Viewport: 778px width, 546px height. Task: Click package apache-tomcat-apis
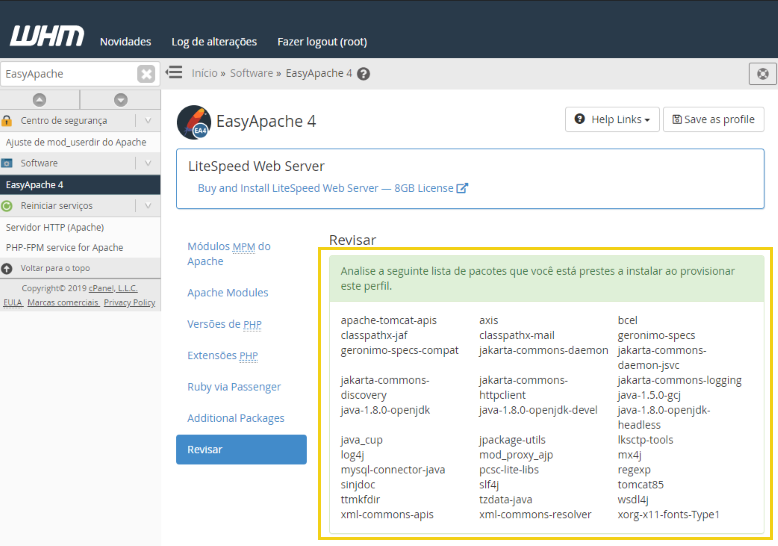pos(389,320)
